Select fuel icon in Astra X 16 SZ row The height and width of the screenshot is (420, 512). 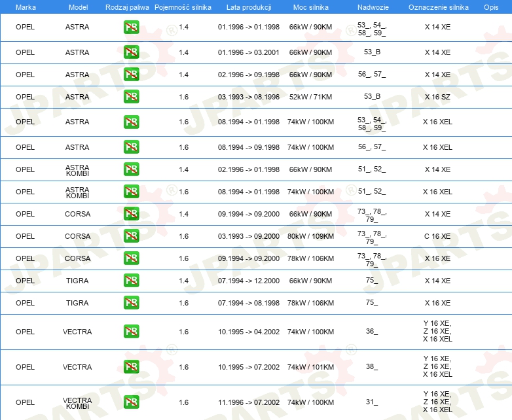(131, 97)
